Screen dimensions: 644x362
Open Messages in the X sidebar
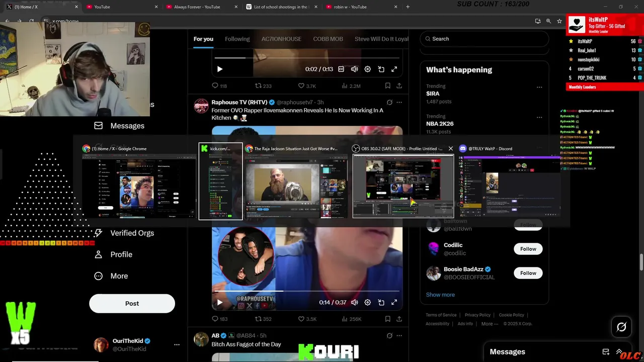(120, 126)
